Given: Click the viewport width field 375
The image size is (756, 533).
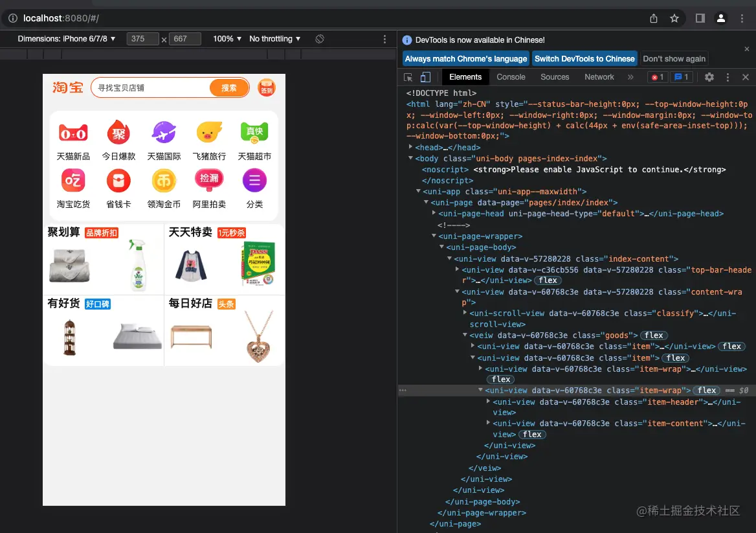Looking at the screenshot, I should click(x=142, y=39).
